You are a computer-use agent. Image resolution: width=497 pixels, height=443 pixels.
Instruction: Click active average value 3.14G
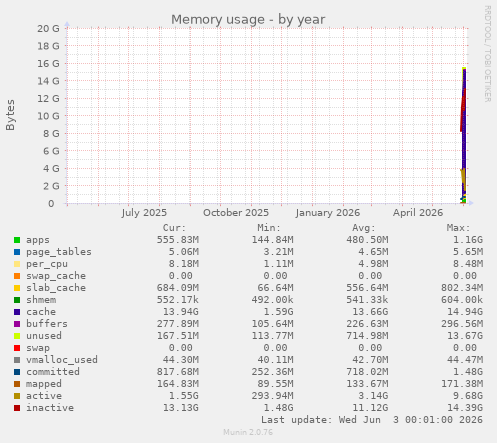pyautogui.click(x=373, y=396)
